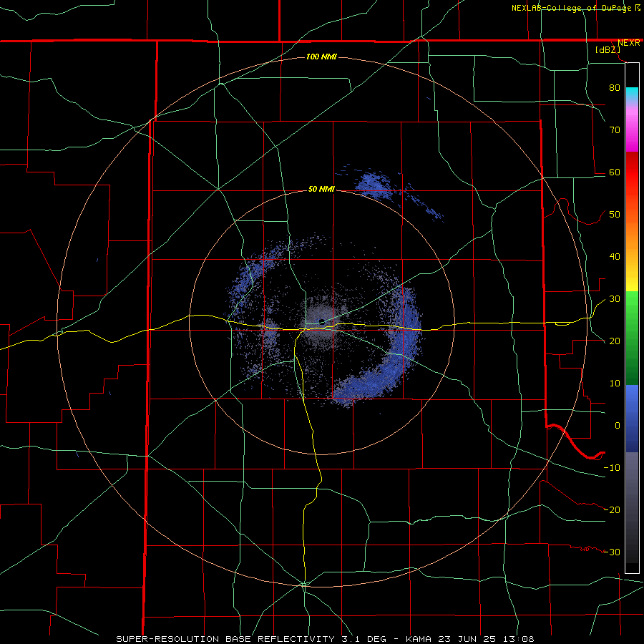Click the magenta-pink segment of color bar
This screenshot has width=644, height=644.
(x=632, y=127)
